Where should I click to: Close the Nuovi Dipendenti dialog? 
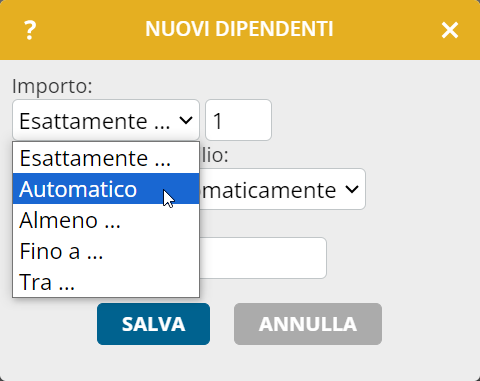pyautogui.click(x=450, y=30)
